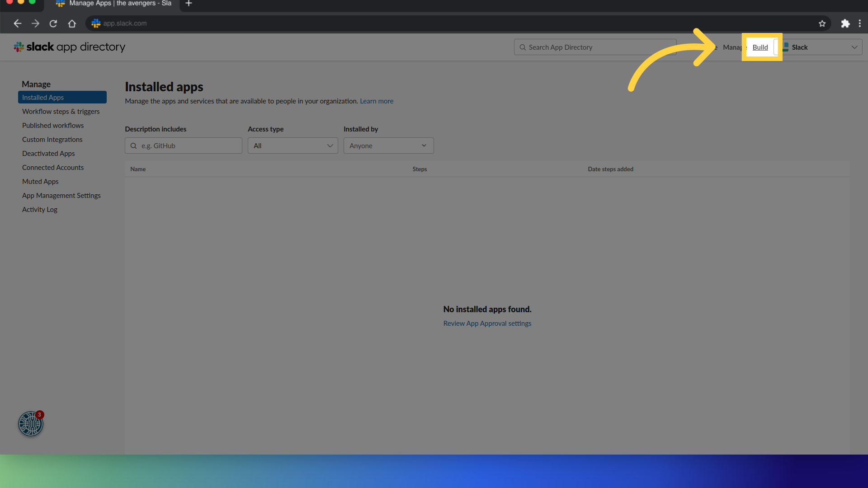Bookmark the page with the star icon
This screenshot has width=868, height=488.
point(822,23)
